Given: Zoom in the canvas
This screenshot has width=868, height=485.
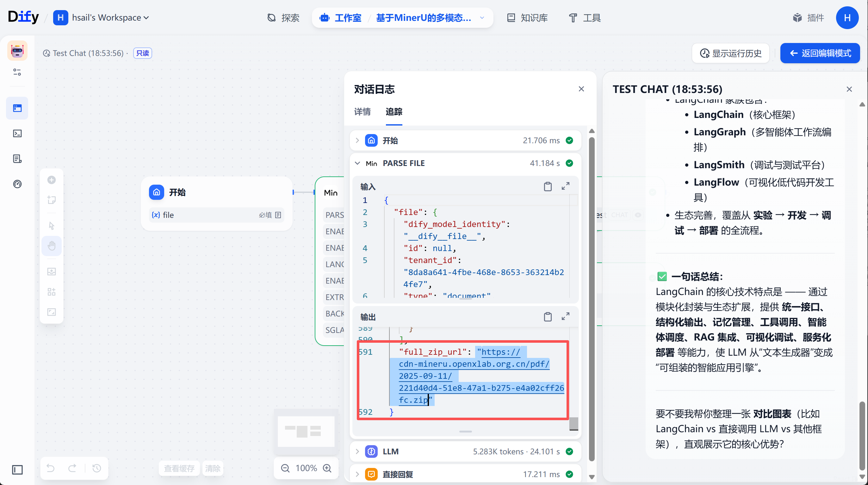Looking at the screenshot, I should [327, 468].
